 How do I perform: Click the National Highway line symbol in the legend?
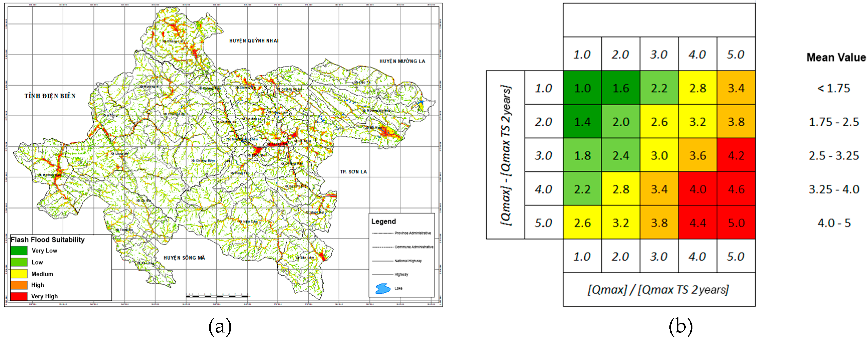[383, 261]
